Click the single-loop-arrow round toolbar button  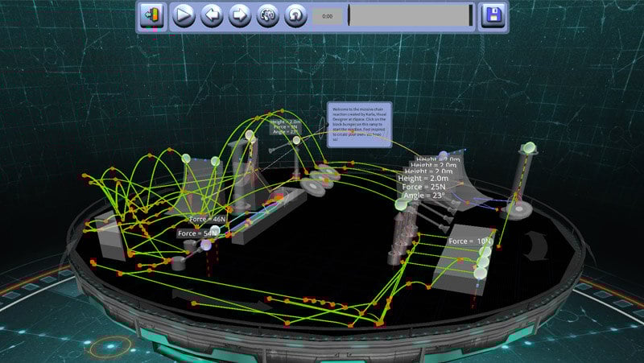pos(295,15)
